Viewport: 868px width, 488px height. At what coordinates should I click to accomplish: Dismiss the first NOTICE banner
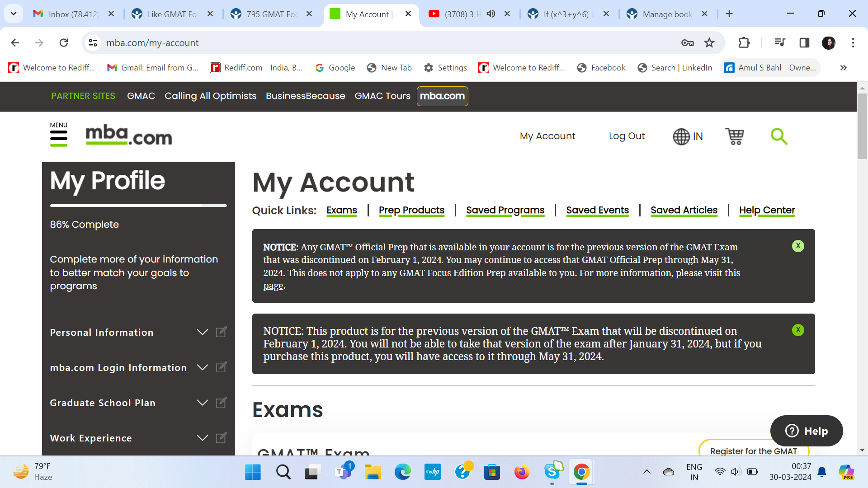point(798,246)
